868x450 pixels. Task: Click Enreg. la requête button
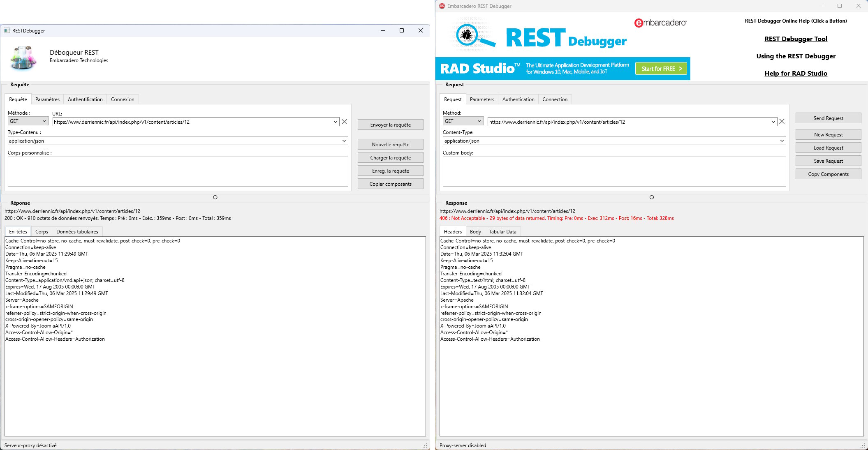[x=390, y=171]
